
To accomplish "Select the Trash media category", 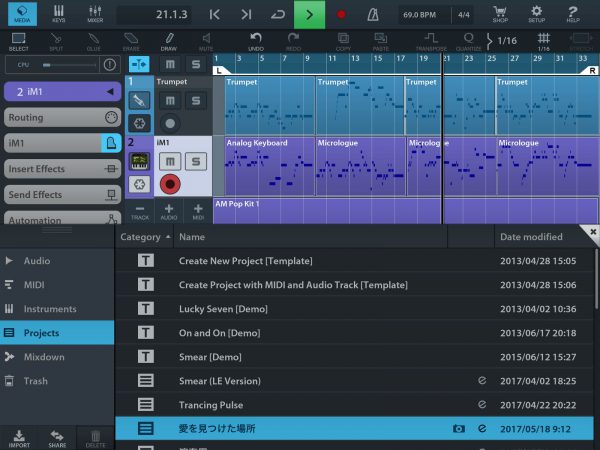I will (57, 381).
